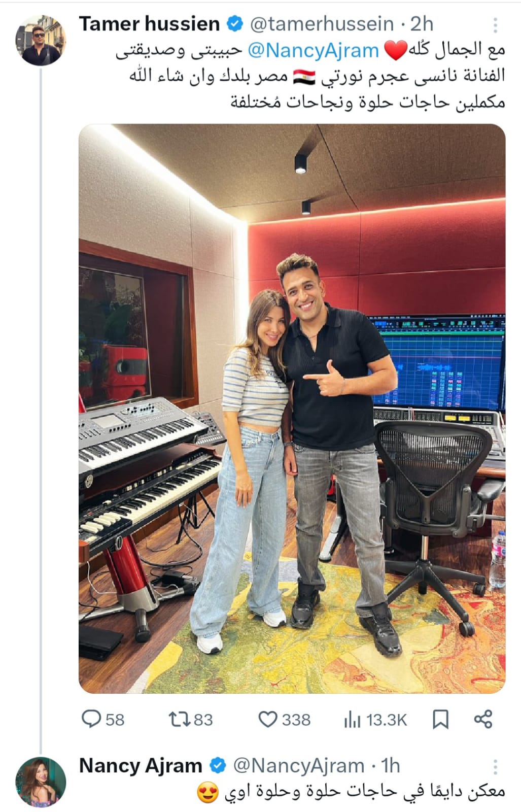The height and width of the screenshot is (812, 521).
Task: Share the tweet via share icon
Action: [483, 719]
